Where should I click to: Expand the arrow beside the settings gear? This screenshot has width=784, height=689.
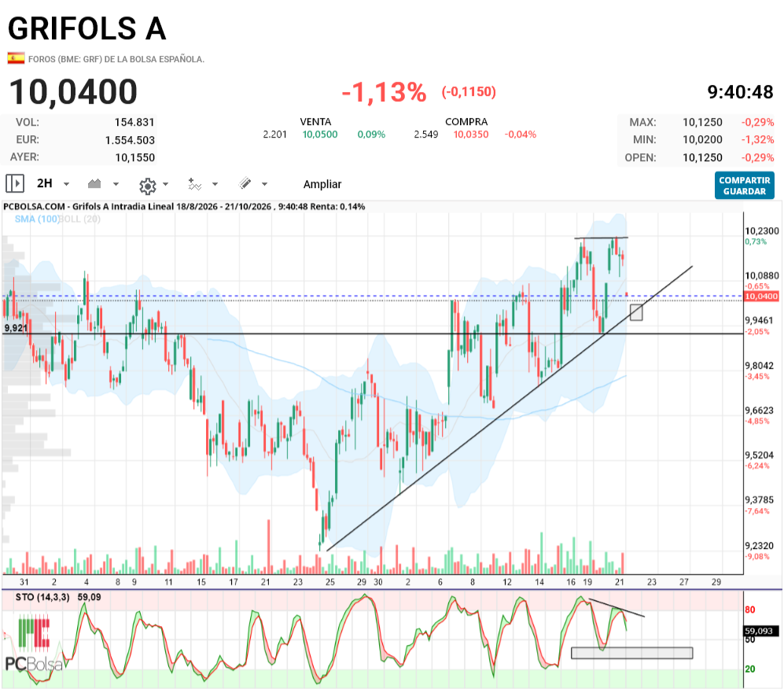pyautogui.click(x=165, y=184)
